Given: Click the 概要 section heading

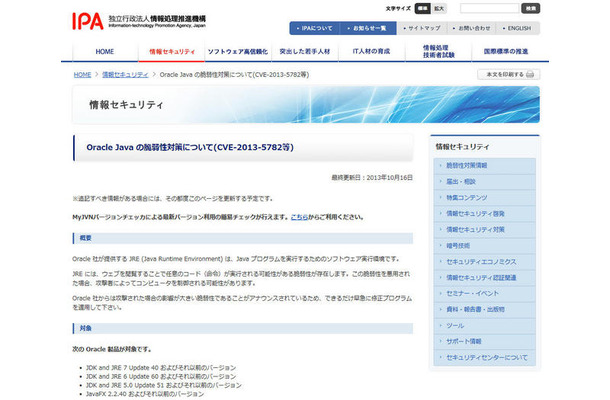Looking at the screenshot, I should click(x=243, y=238).
